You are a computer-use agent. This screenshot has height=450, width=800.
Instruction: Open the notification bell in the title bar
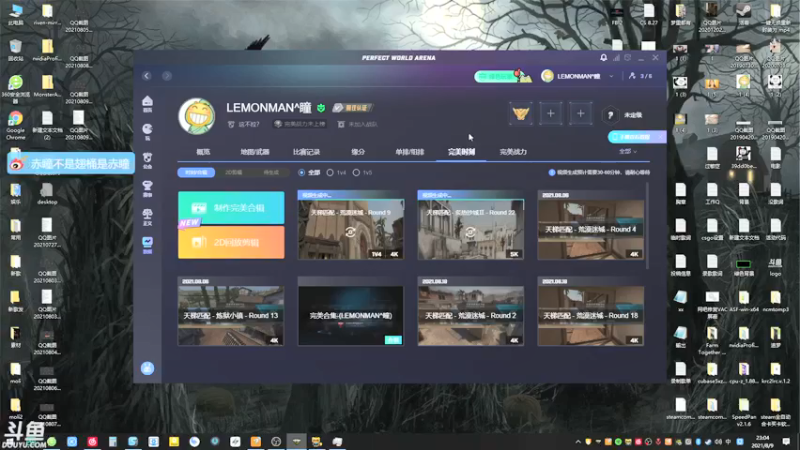(x=604, y=58)
